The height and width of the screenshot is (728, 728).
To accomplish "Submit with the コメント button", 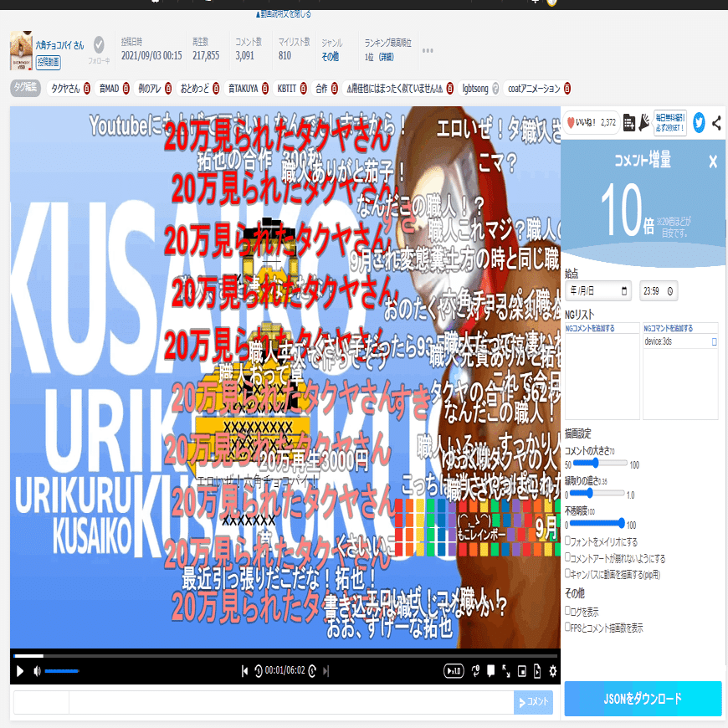I will (x=534, y=702).
